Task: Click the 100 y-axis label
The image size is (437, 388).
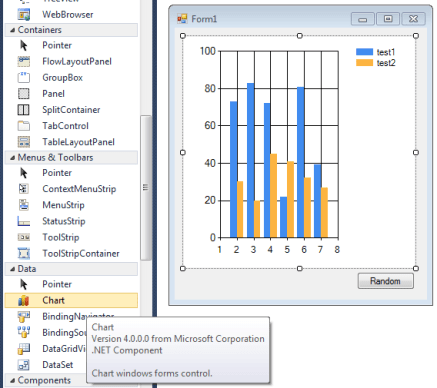Action: click(x=208, y=51)
